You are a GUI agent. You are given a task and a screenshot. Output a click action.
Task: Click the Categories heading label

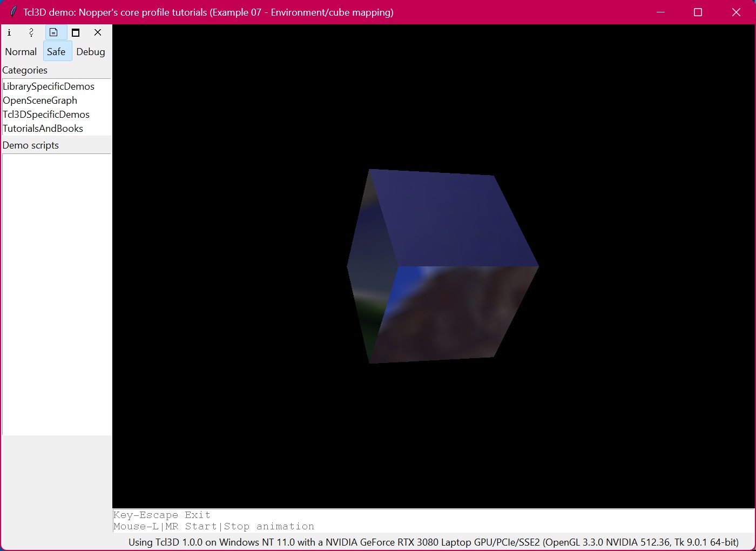(x=25, y=70)
